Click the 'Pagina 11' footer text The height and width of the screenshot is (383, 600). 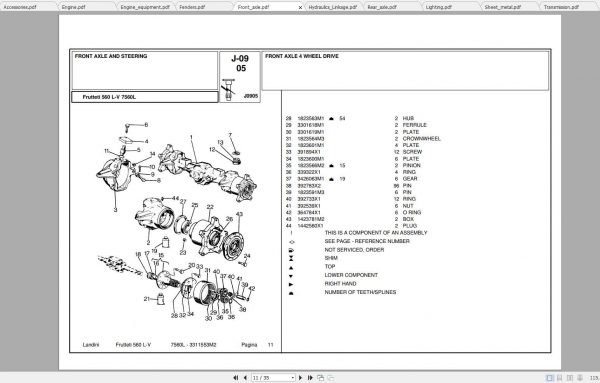point(257,345)
